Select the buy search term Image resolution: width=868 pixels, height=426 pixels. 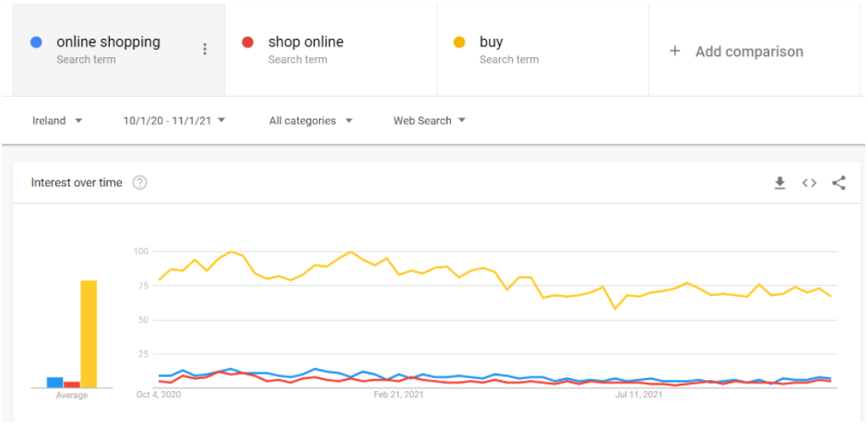(491, 42)
